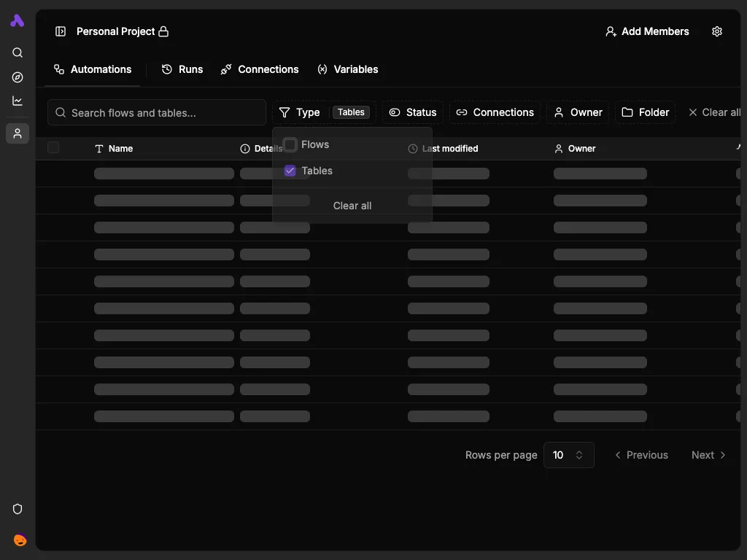747x560 pixels.
Task: Open the Explore compass icon in sidebar
Action: coord(18,77)
